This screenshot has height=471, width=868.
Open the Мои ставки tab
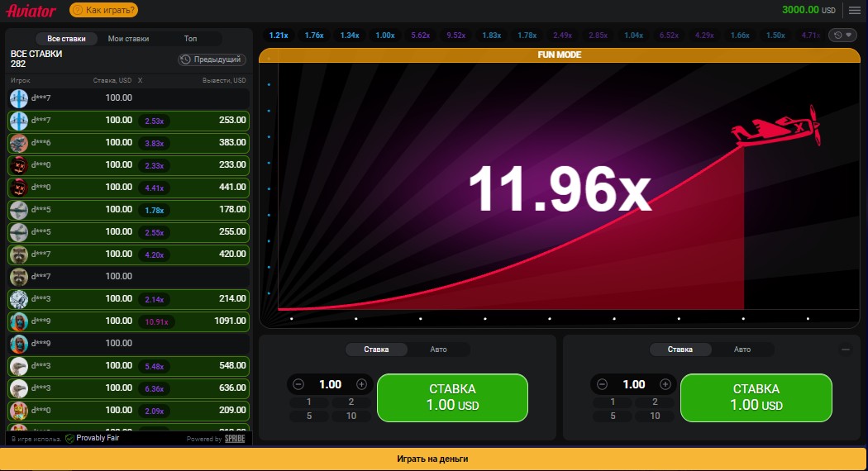click(128, 39)
